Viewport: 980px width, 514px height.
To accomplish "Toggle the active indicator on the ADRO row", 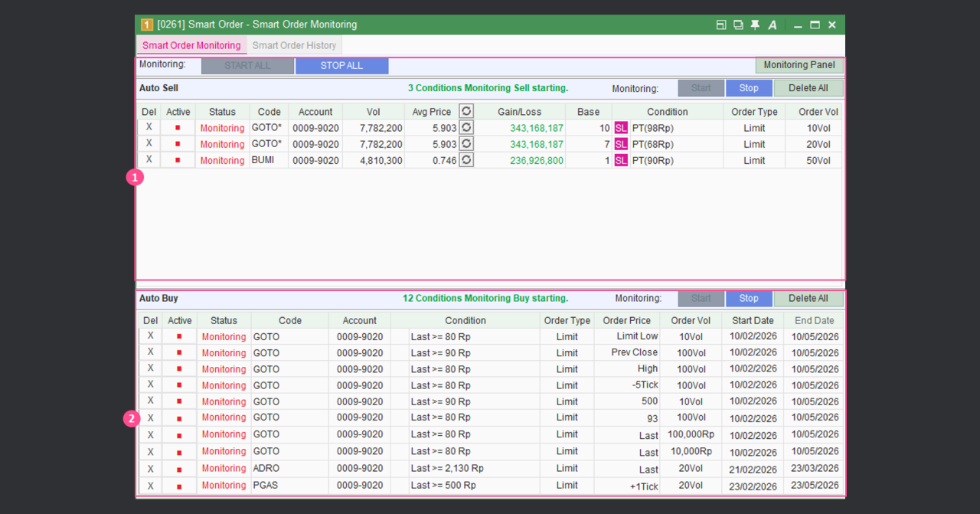I will pos(179,469).
